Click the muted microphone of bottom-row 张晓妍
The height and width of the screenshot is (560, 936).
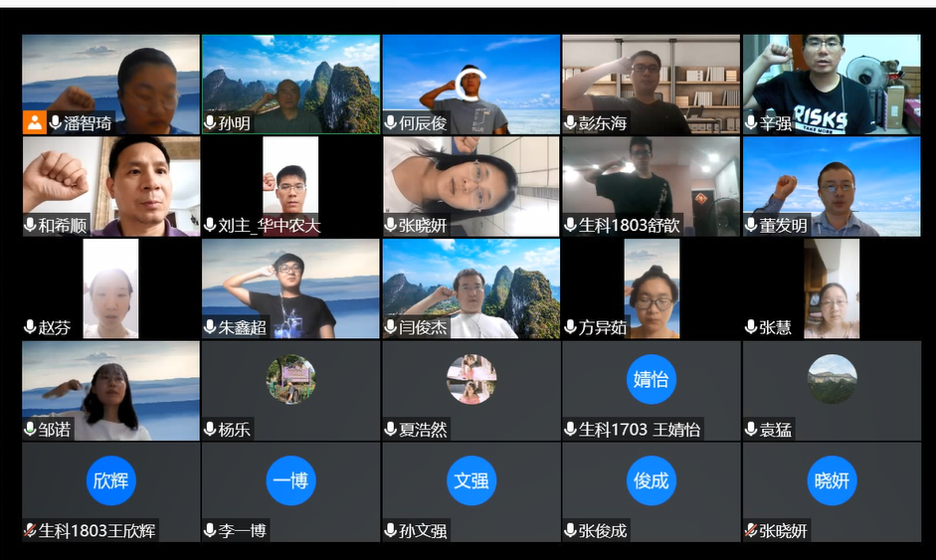[751, 531]
